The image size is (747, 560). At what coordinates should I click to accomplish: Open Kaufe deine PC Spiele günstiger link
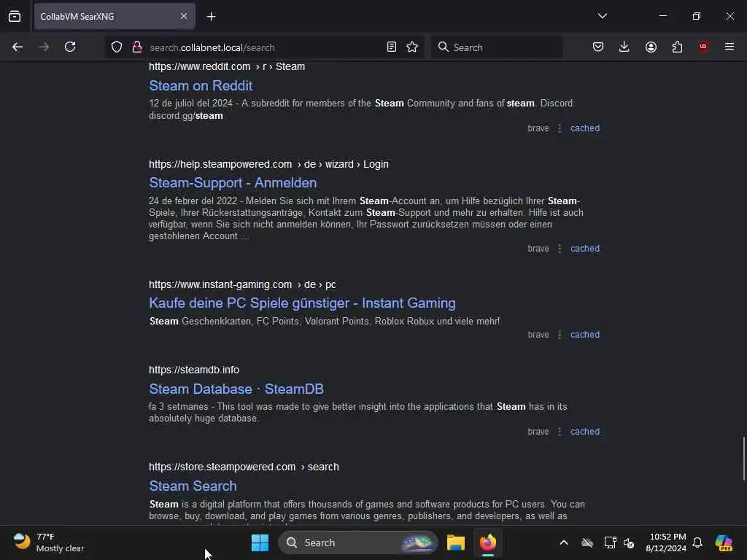coord(302,303)
